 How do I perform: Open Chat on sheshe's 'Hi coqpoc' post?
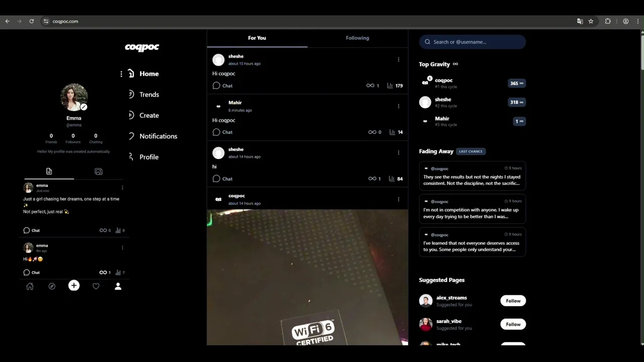click(x=222, y=85)
